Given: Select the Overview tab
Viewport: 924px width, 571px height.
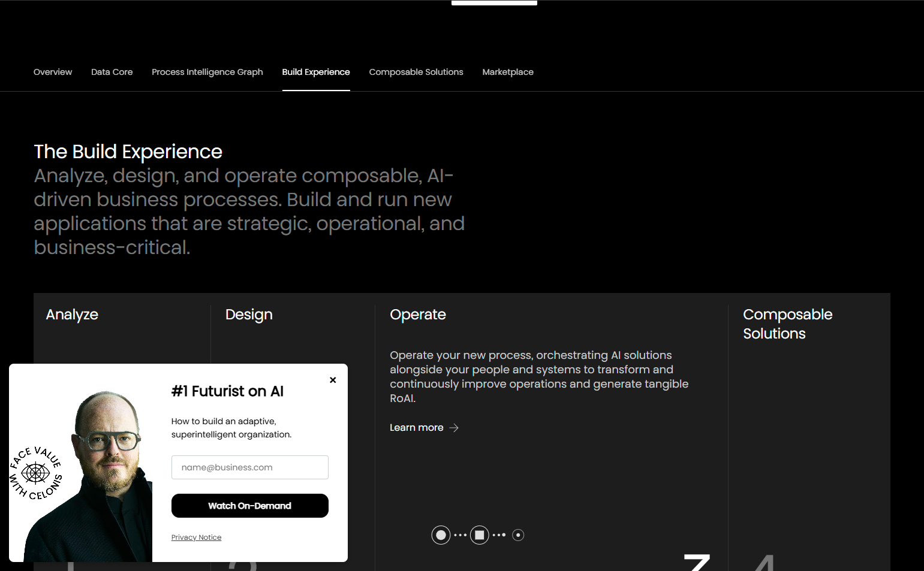Looking at the screenshot, I should (53, 72).
